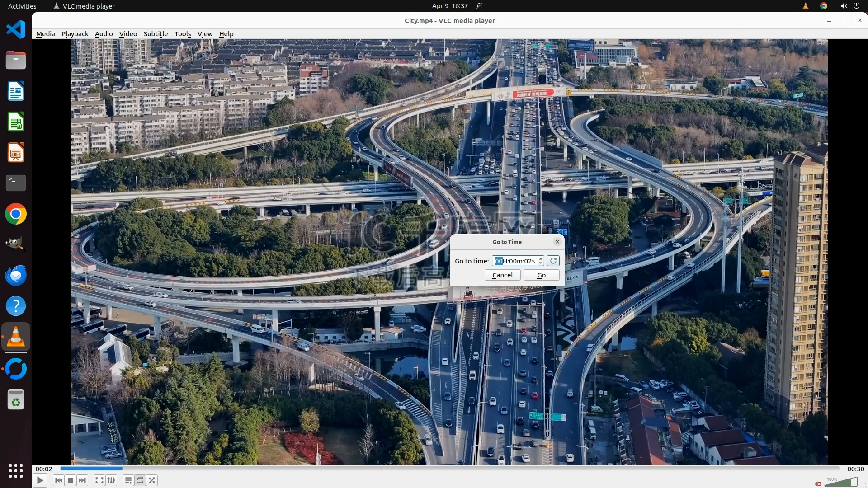Toggle random shuffle playback
868x488 pixels.
152,480
